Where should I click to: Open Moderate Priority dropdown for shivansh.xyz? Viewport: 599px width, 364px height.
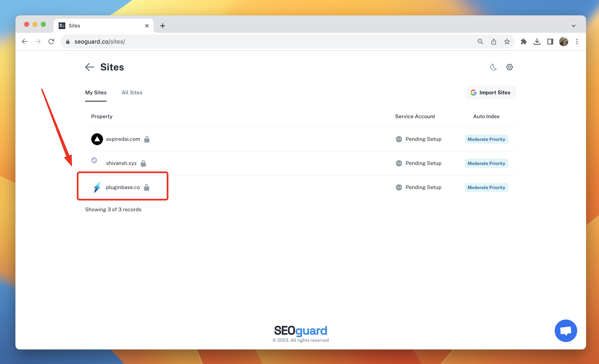tap(486, 164)
